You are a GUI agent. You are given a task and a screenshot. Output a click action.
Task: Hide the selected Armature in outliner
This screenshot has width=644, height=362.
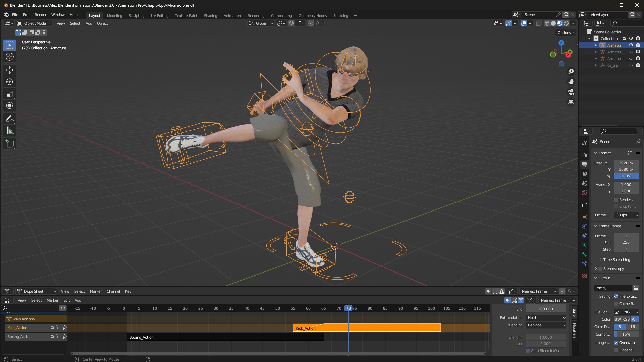[631, 45]
